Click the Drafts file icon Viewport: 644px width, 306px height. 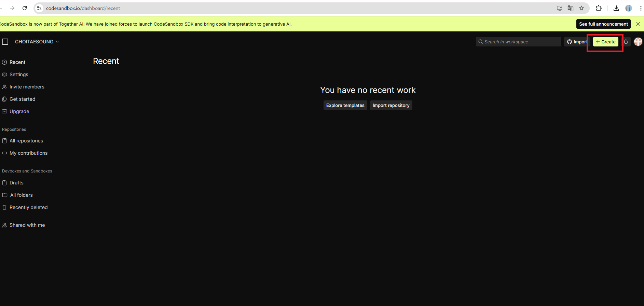click(4, 183)
